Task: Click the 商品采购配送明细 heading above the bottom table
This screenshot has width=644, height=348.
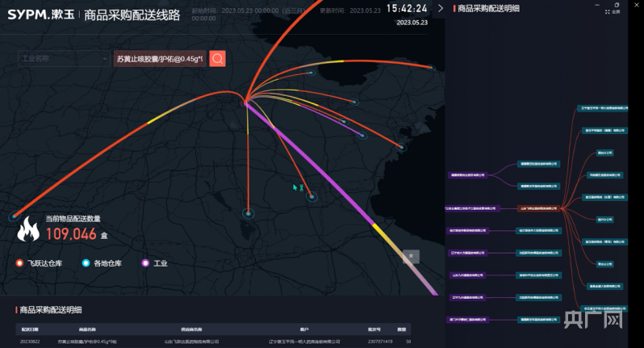Action: point(50,309)
